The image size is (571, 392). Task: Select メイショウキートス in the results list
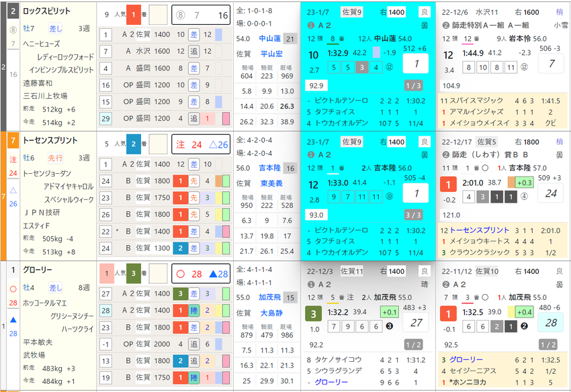480,242
